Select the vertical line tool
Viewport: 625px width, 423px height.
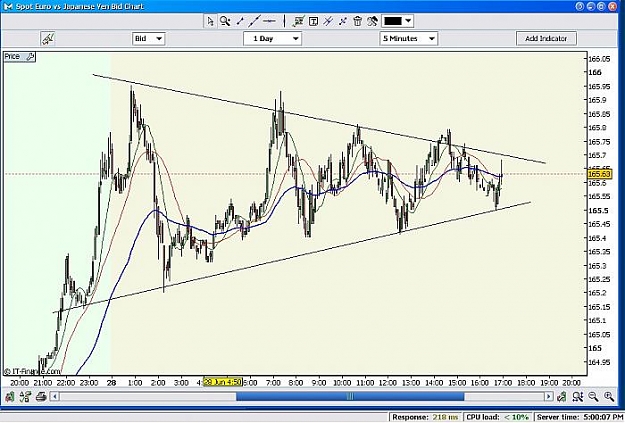click(284, 21)
